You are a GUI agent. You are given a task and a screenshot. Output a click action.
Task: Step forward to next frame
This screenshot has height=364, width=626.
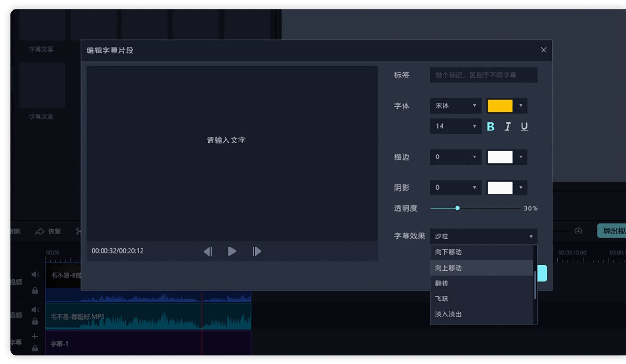(257, 251)
